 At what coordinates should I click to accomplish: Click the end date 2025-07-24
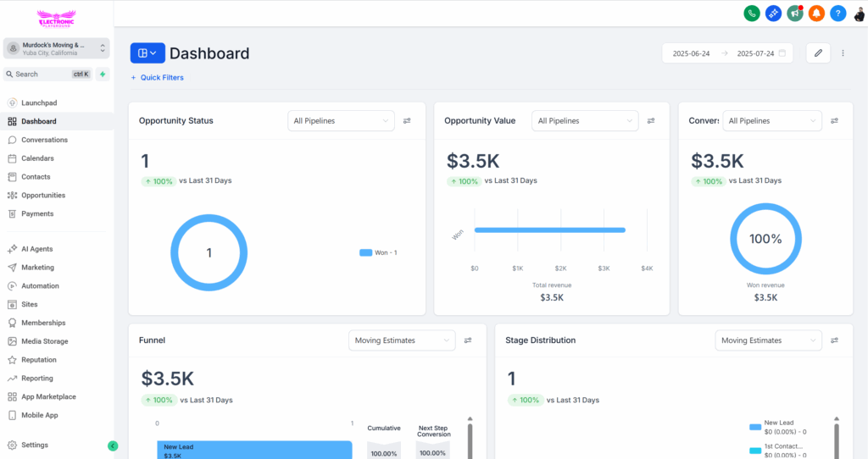(x=755, y=53)
